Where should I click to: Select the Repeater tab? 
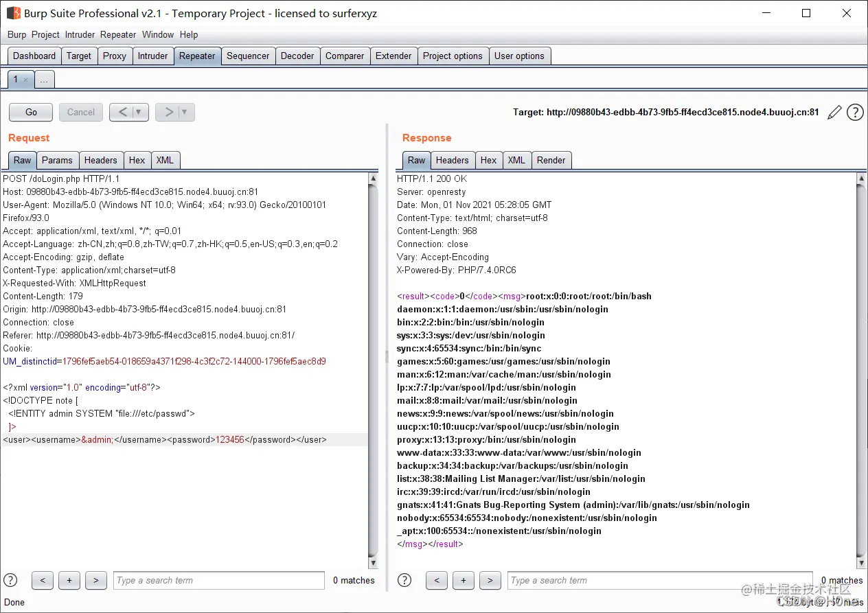[x=197, y=56]
